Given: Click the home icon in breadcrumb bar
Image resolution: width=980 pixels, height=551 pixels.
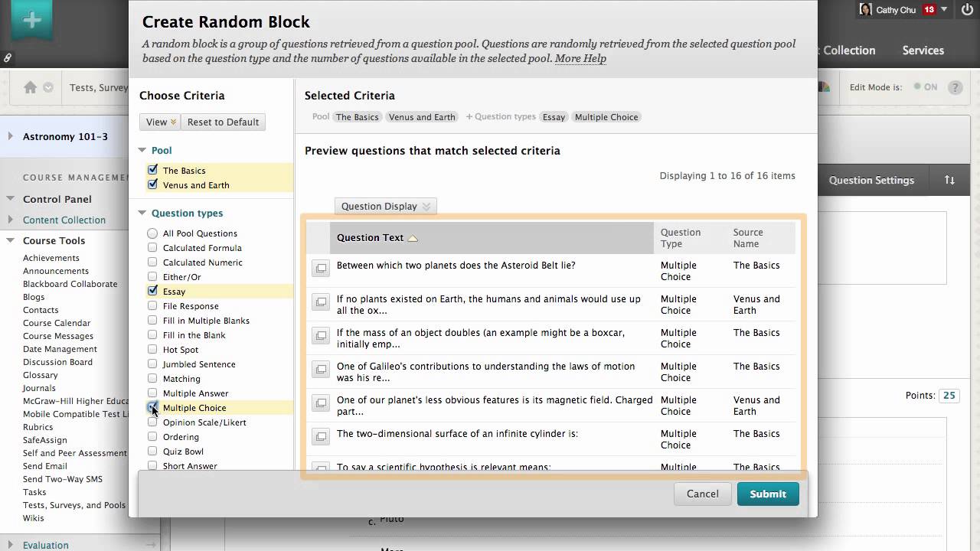Looking at the screenshot, I should click(31, 87).
